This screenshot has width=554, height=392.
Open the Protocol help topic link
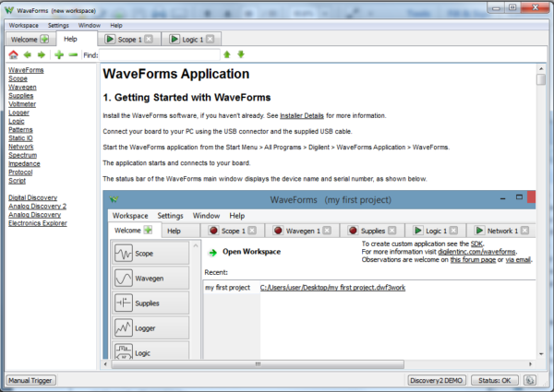pos(20,172)
